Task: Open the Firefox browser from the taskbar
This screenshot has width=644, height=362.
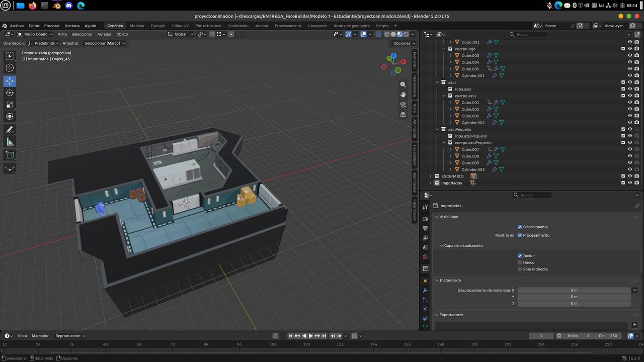Action: 33,6
